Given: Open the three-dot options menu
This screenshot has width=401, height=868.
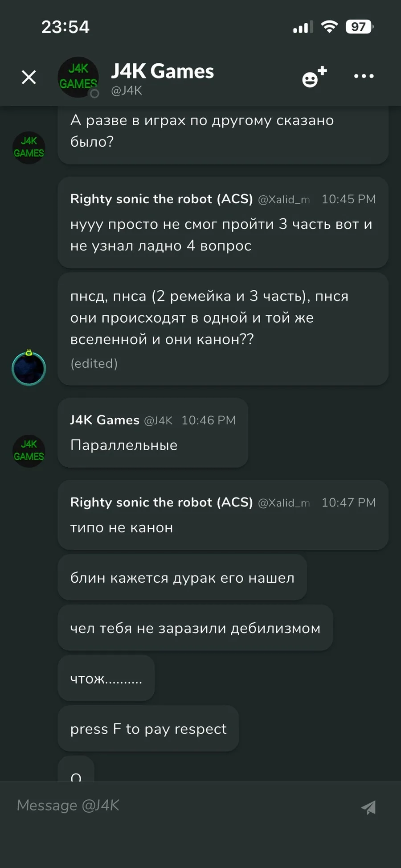Looking at the screenshot, I should click(x=364, y=76).
